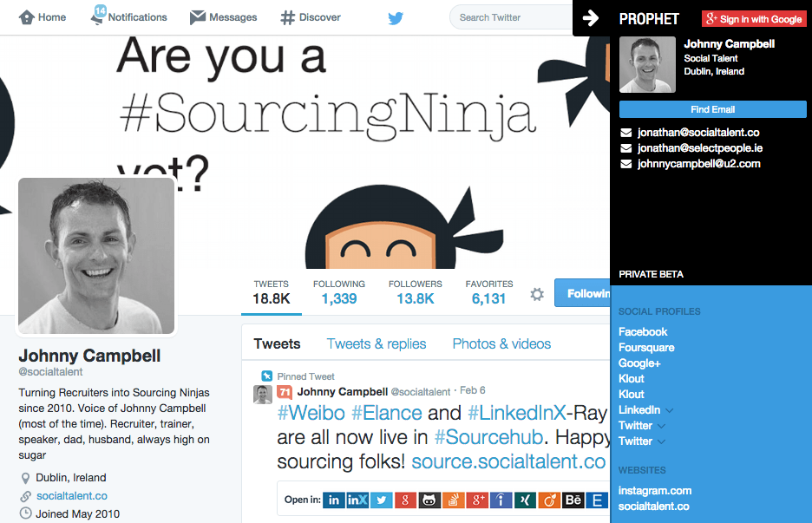This screenshot has height=523, width=812.
Task: Open Foursquare social profile link
Action: (646, 348)
